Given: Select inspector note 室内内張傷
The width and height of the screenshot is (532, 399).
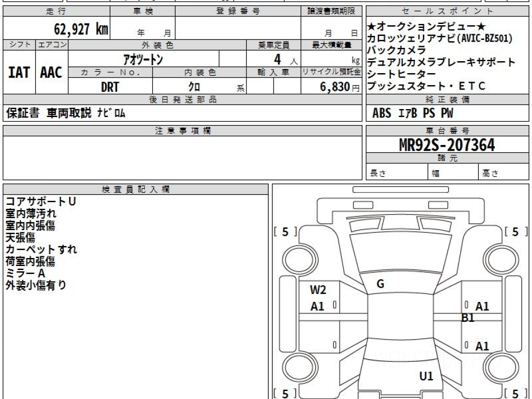Looking at the screenshot, I should tap(31, 226).
